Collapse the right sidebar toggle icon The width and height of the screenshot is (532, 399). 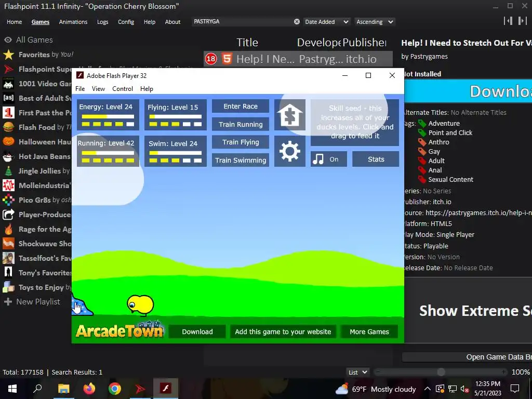523,21
